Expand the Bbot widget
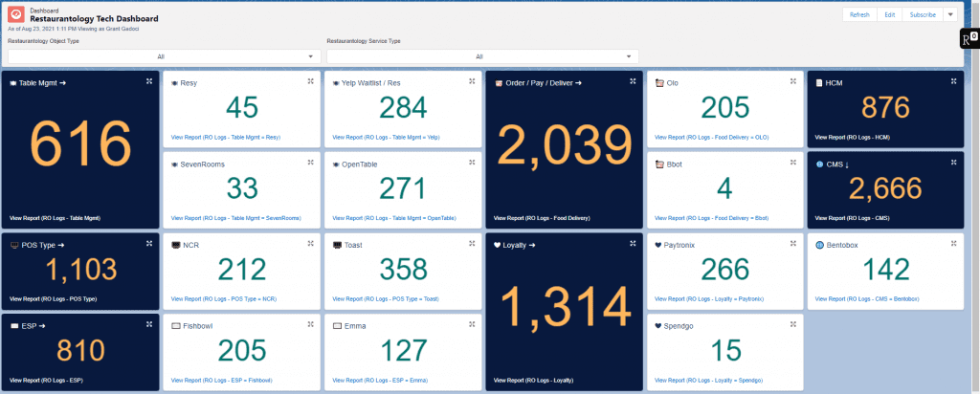 coord(793,163)
